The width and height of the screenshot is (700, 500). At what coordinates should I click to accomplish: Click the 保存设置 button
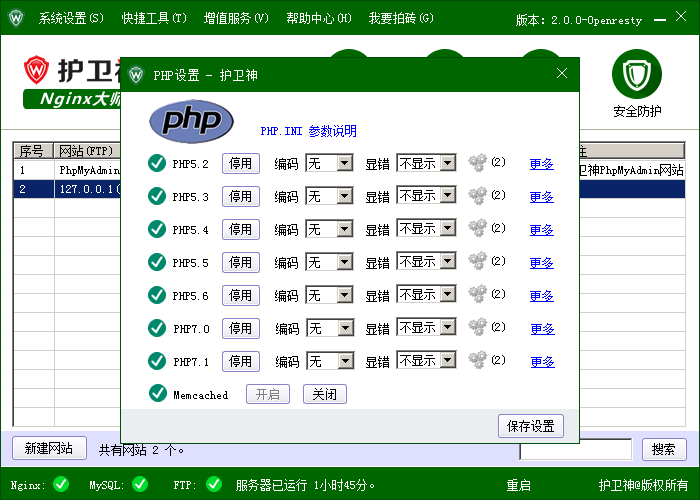pyautogui.click(x=531, y=426)
